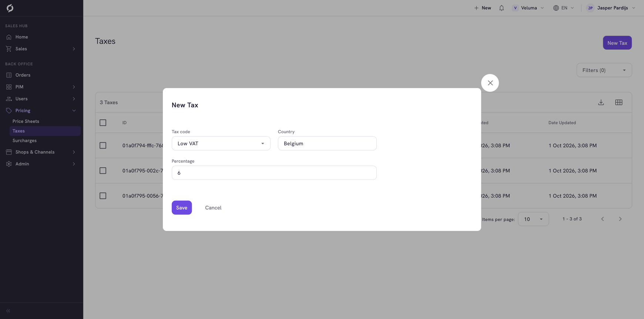Click the Shops & Channels store icon
This screenshot has width=644, height=319.
pyautogui.click(x=9, y=152)
